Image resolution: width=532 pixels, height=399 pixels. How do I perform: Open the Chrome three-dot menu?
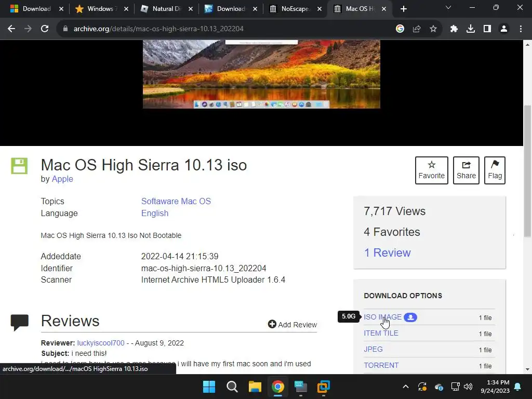[521, 29]
